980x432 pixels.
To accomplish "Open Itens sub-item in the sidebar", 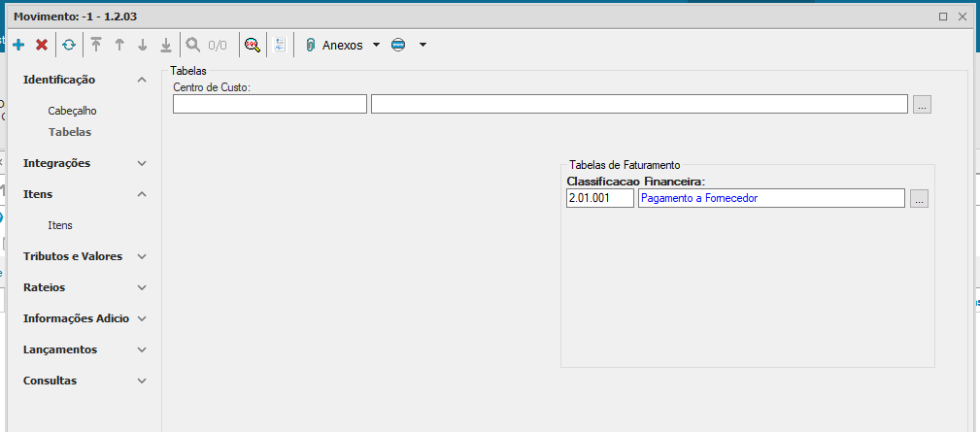I will tap(60, 225).
